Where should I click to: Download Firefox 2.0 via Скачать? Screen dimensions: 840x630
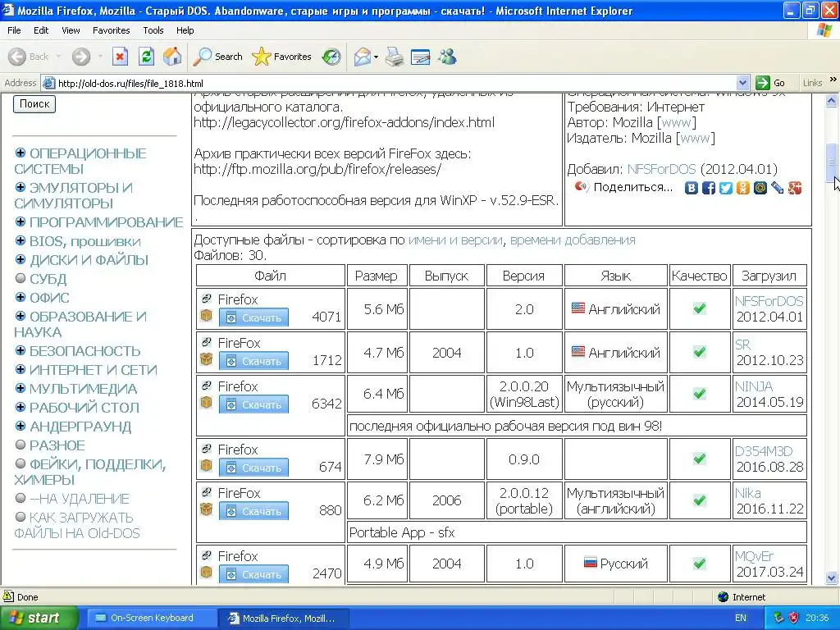pyautogui.click(x=253, y=317)
